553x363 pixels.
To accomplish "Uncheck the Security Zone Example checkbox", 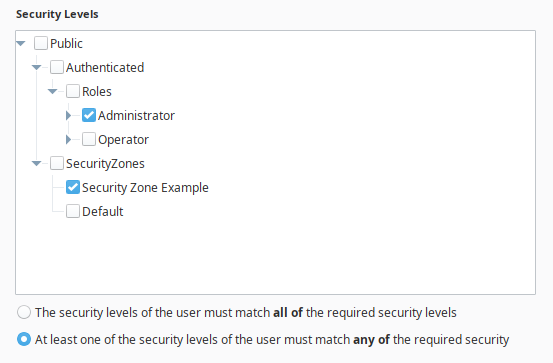I will (x=73, y=187).
